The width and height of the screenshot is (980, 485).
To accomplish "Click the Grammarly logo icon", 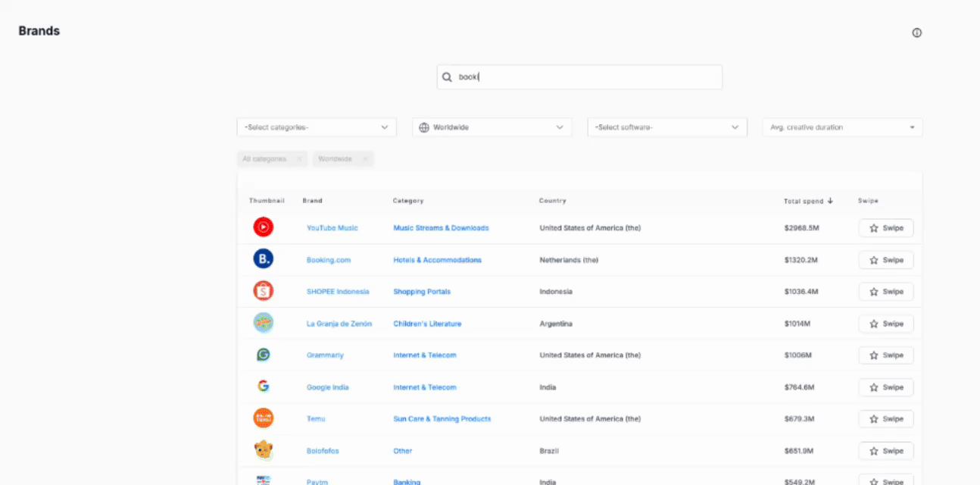I will pos(263,355).
